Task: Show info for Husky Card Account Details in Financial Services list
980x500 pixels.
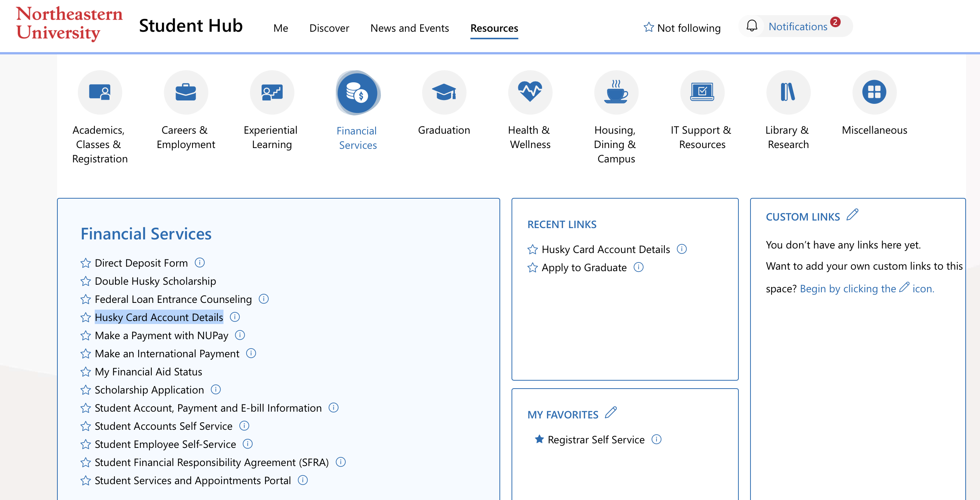Action: (235, 317)
